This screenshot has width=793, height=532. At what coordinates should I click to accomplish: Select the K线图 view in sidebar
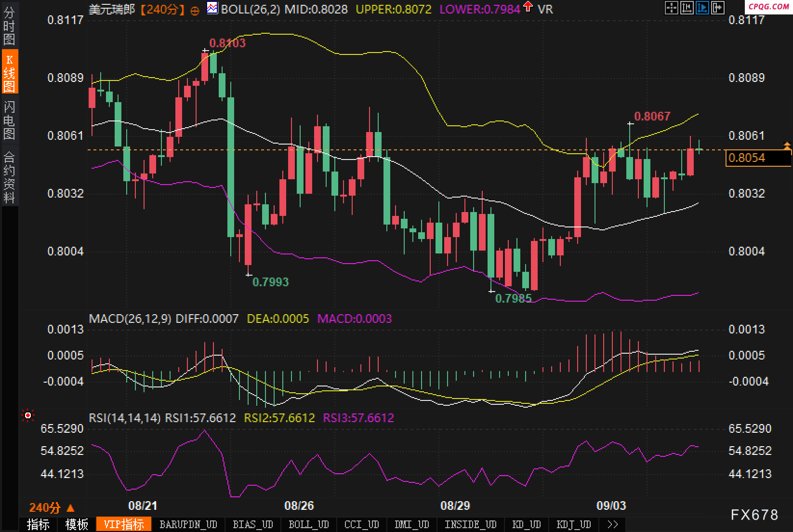pyautogui.click(x=9, y=73)
